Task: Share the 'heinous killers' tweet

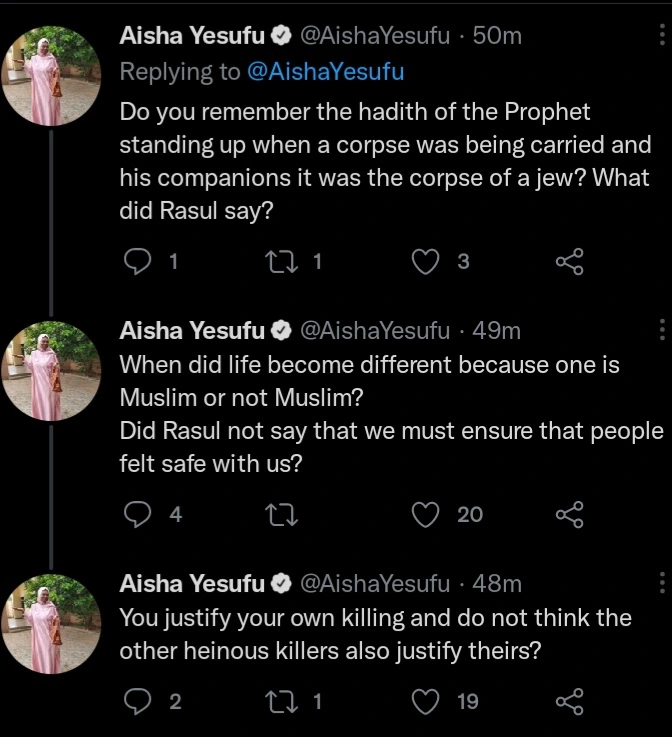Action: [568, 702]
